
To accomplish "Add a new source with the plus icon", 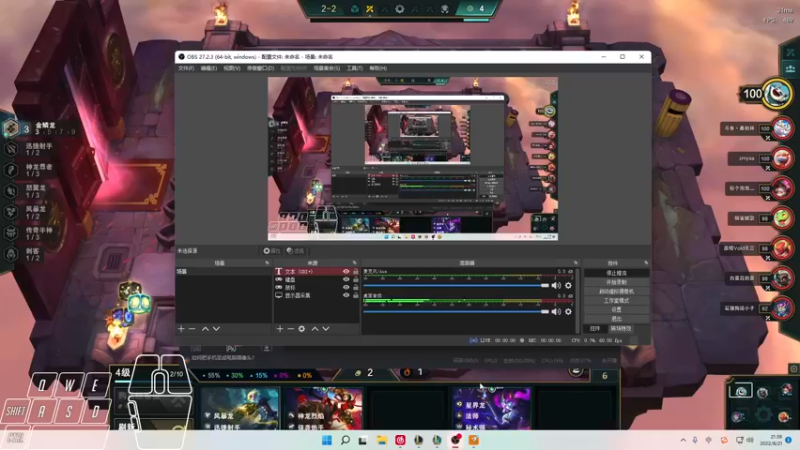I will tap(280, 329).
